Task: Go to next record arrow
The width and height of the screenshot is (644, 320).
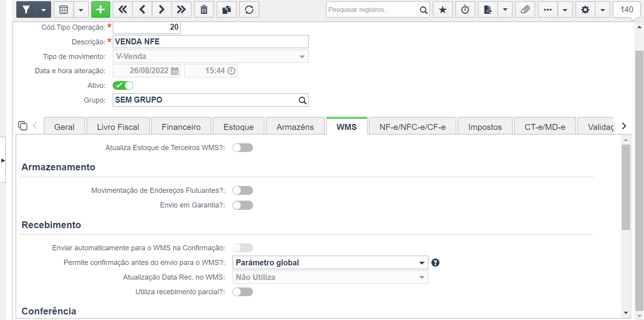Action: click(162, 10)
